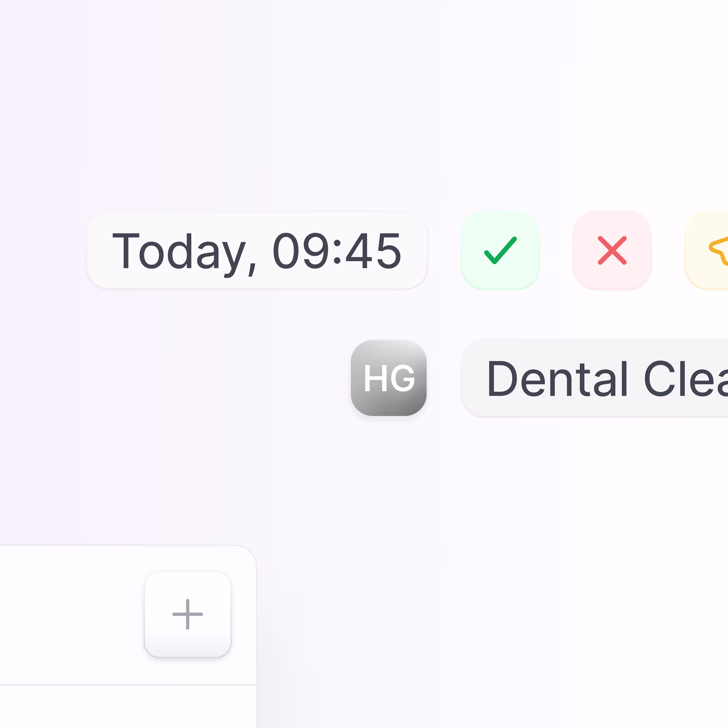Open the HG avatar badge
Image resolution: width=728 pixels, height=728 pixels.
(x=389, y=378)
